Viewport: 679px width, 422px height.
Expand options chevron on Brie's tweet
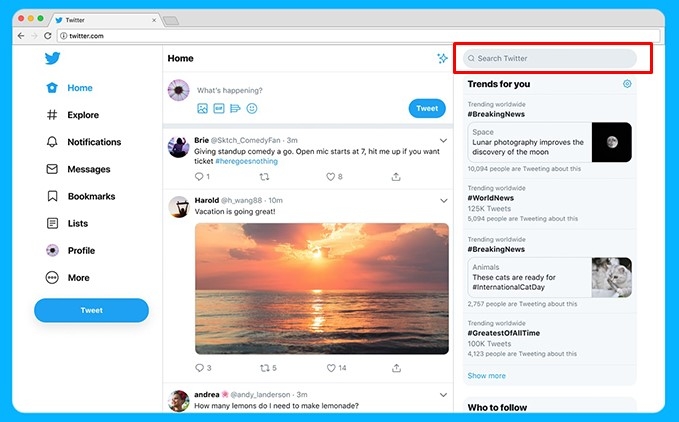(x=443, y=141)
